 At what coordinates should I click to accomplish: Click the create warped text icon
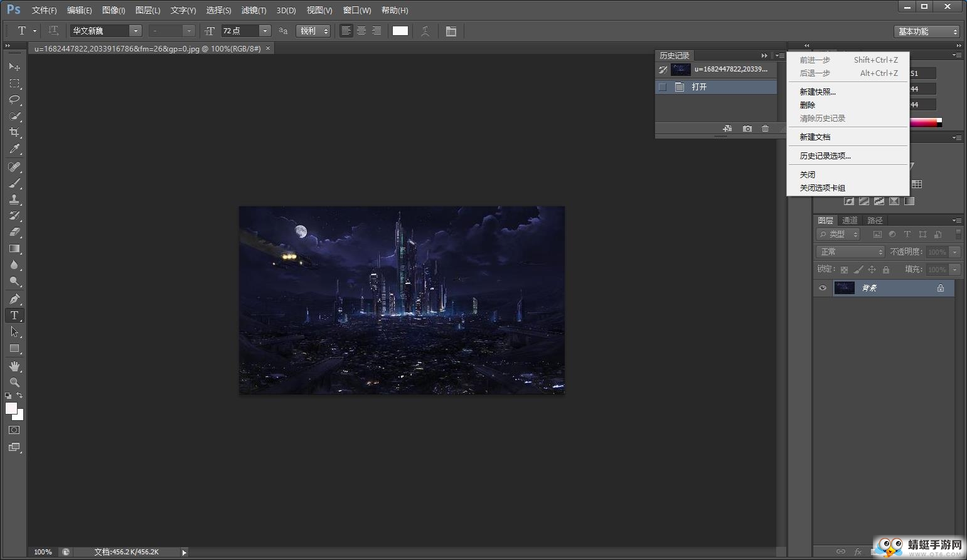(x=425, y=31)
